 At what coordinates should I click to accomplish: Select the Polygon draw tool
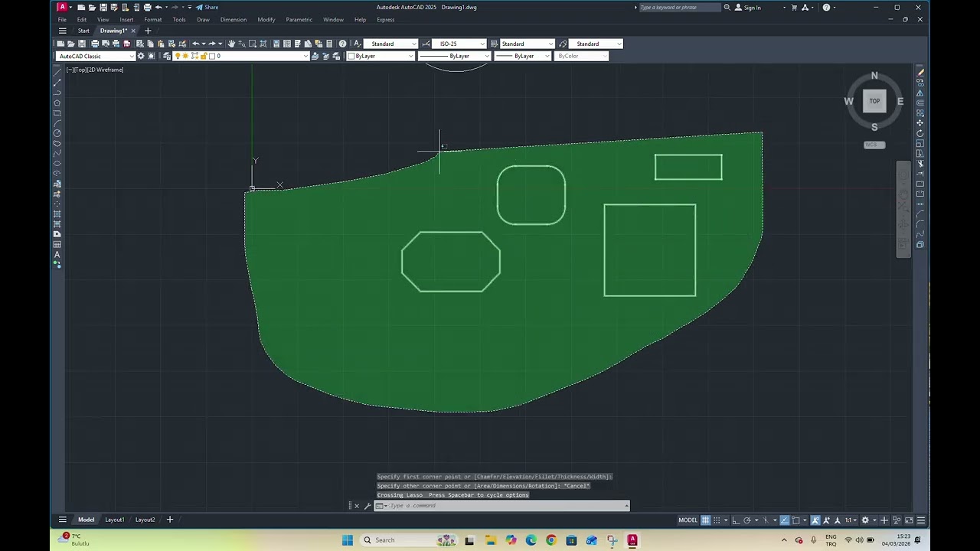click(x=57, y=103)
